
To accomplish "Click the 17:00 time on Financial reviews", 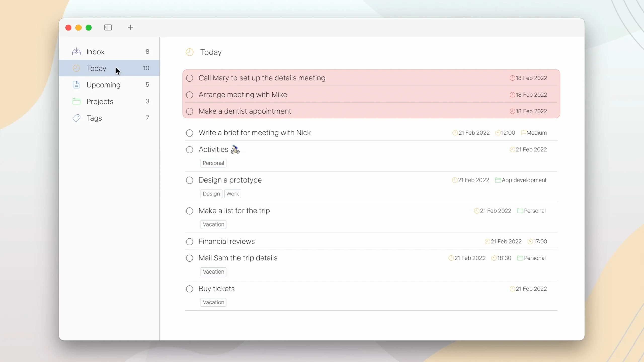I will 540,241.
